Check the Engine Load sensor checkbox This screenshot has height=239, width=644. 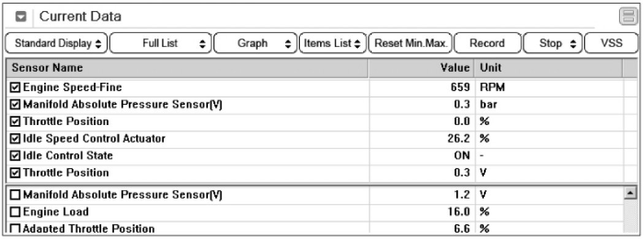tap(16, 212)
